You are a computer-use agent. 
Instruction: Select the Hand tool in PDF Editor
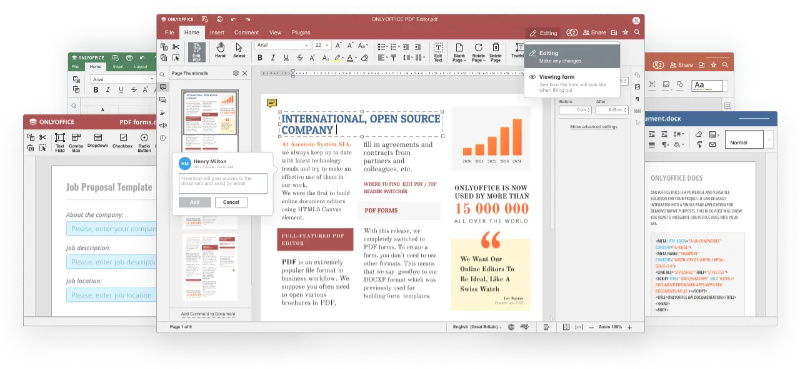coord(220,50)
